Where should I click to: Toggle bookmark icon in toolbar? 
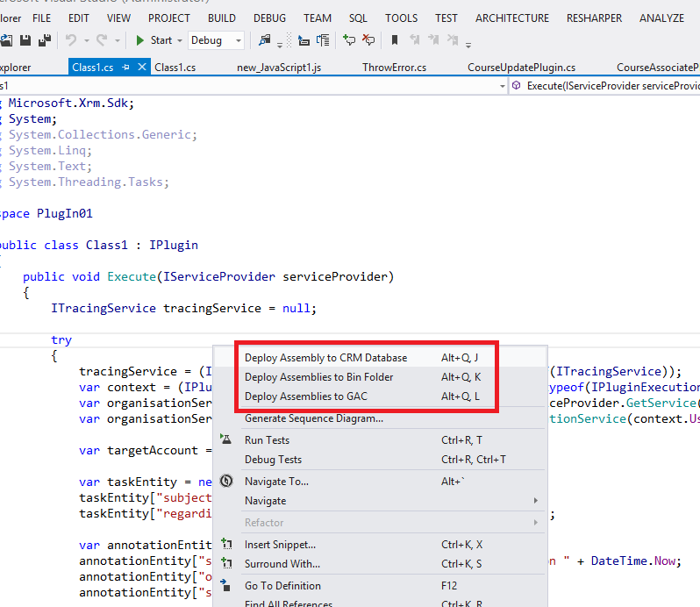pos(395,40)
